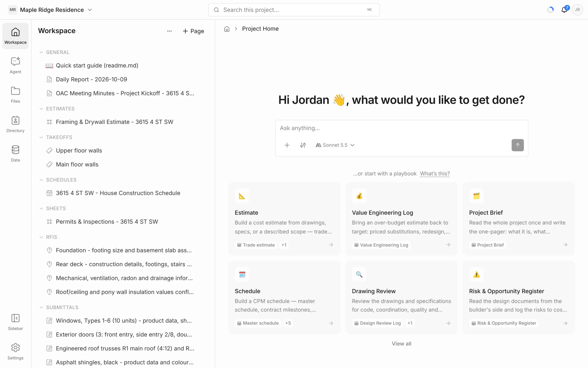
Task: Collapse the TAKEOFFS section
Action: point(41,137)
